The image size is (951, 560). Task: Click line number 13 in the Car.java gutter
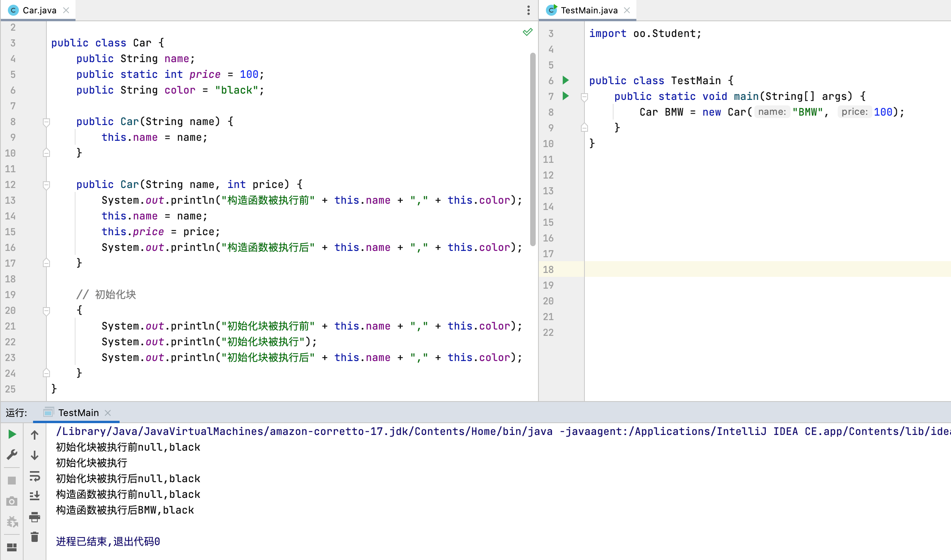coord(10,200)
